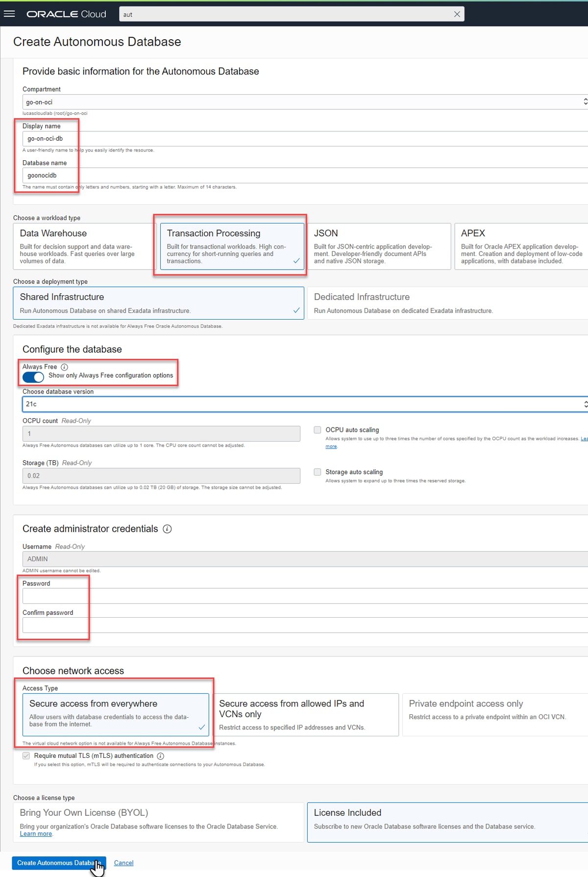Open the BYOL Learn more link
This screenshot has width=588, height=877.
pyautogui.click(x=36, y=834)
